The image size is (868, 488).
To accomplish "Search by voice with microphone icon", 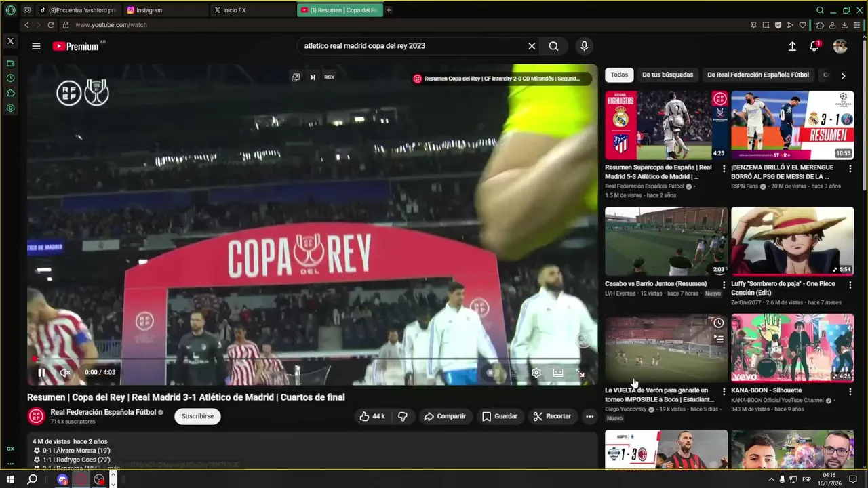I will click(584, 46).
